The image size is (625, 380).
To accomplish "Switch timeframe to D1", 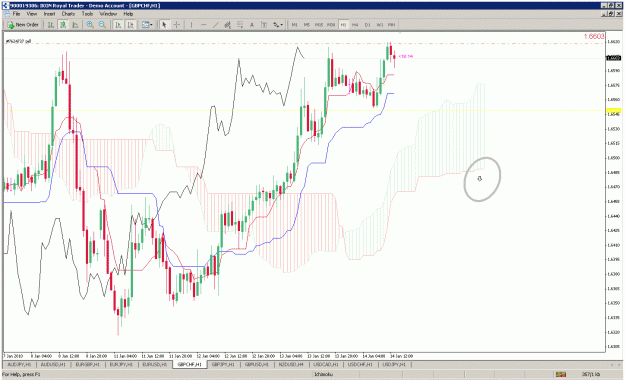I will click(x=368, y=25).
